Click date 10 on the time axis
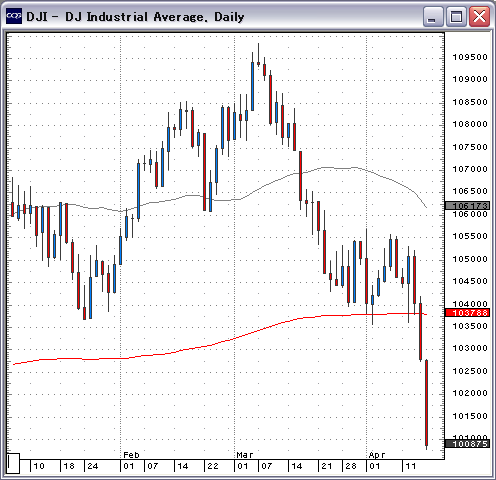The width and height of the screenshot is (496, 480). pyautogui.click(x=39, y=466)
